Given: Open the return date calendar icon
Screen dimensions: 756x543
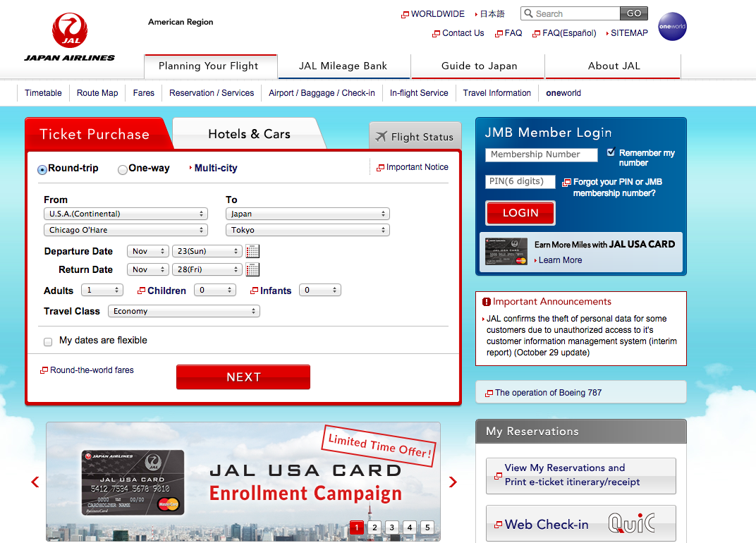Looking at the screenshot, I should (x=252, y=269).
